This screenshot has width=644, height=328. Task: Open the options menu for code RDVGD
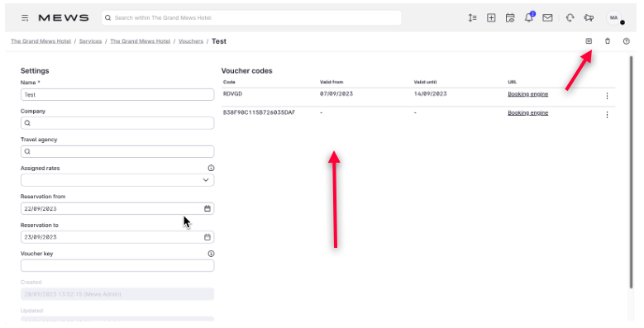pos(607,96)
